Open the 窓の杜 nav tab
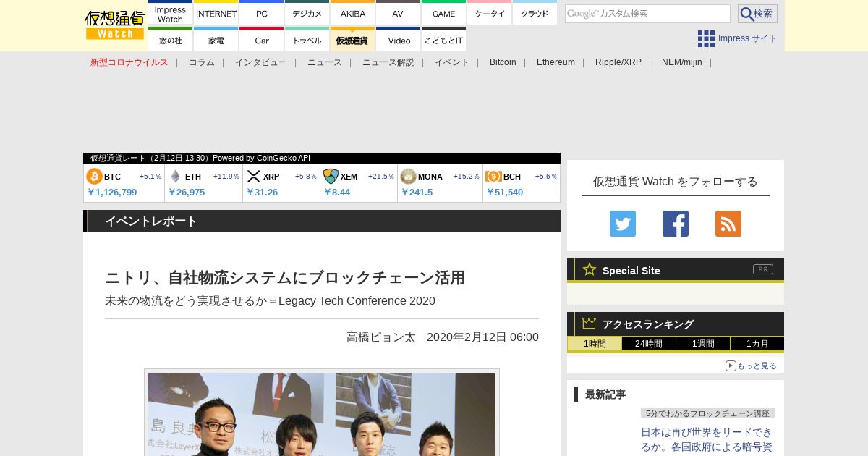Viewport: 868px width, 456px height. [x=170, y=41]
